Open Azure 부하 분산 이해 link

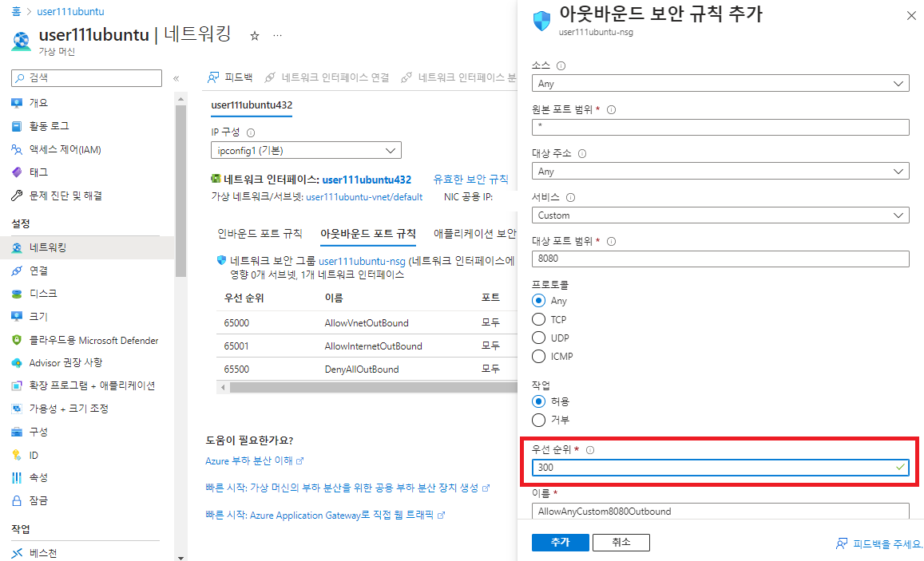[254, 461]
